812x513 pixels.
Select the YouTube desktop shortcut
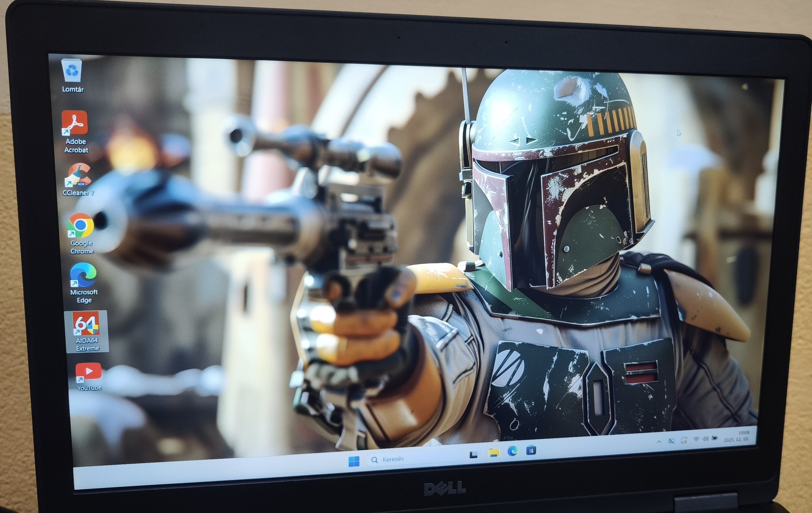tap(89, 377)
